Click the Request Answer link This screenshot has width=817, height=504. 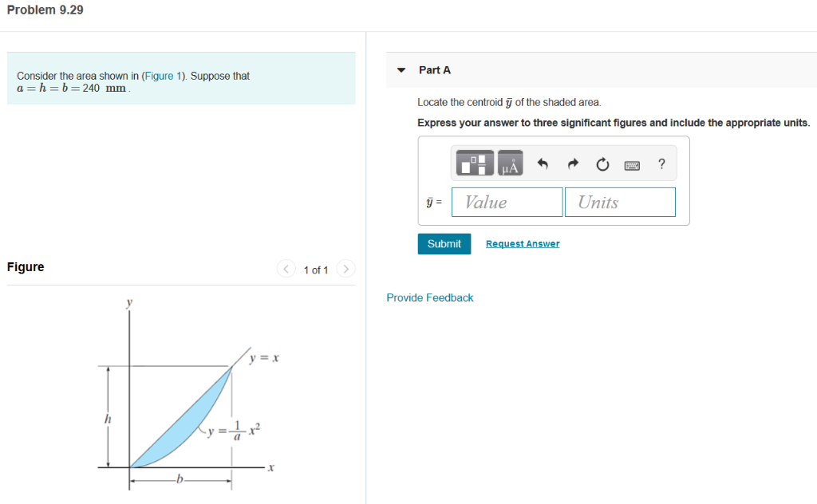pos(523,243)
